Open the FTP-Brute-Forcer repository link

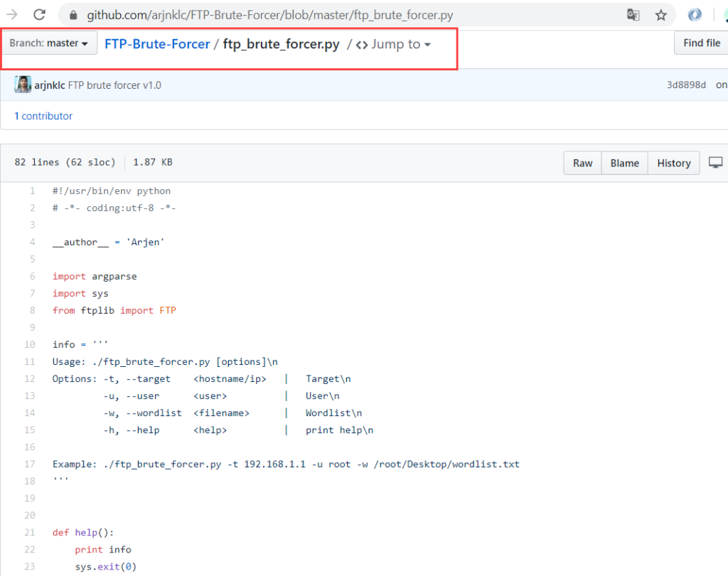(x=157, y=44)
